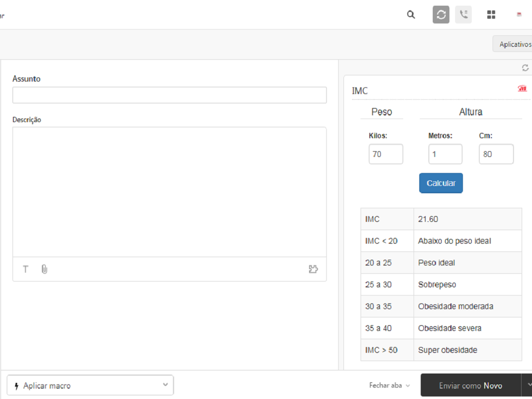Open the Aplicar macro dropdown
This screenshot has width=532, height=399.
coord(90,385)
